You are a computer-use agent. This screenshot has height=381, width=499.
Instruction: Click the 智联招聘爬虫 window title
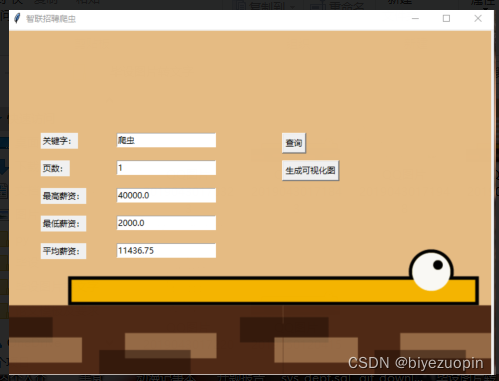51,19
